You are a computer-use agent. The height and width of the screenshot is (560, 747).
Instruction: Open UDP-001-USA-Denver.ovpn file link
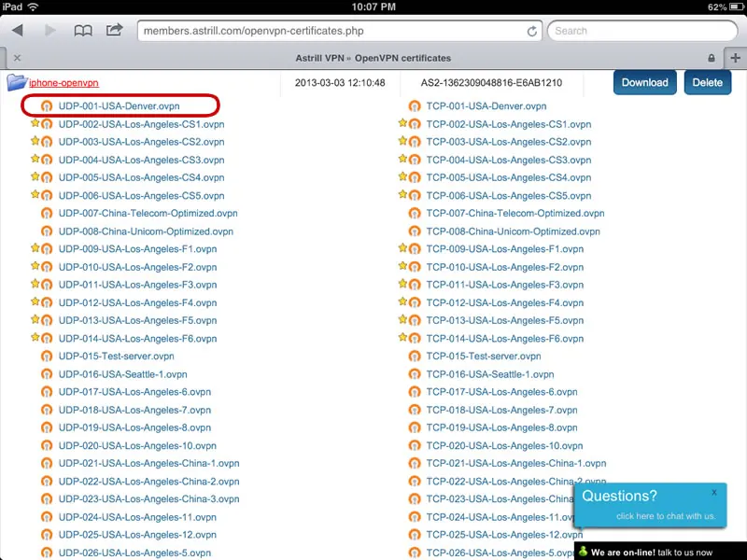[x=120, y=106]
